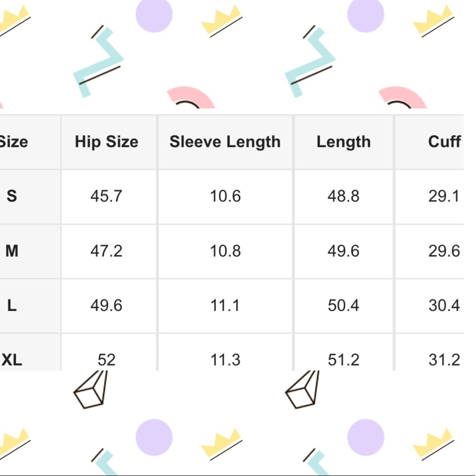Select length value 51.2
This screenshot has width=476, height=476.
point(343,360)
